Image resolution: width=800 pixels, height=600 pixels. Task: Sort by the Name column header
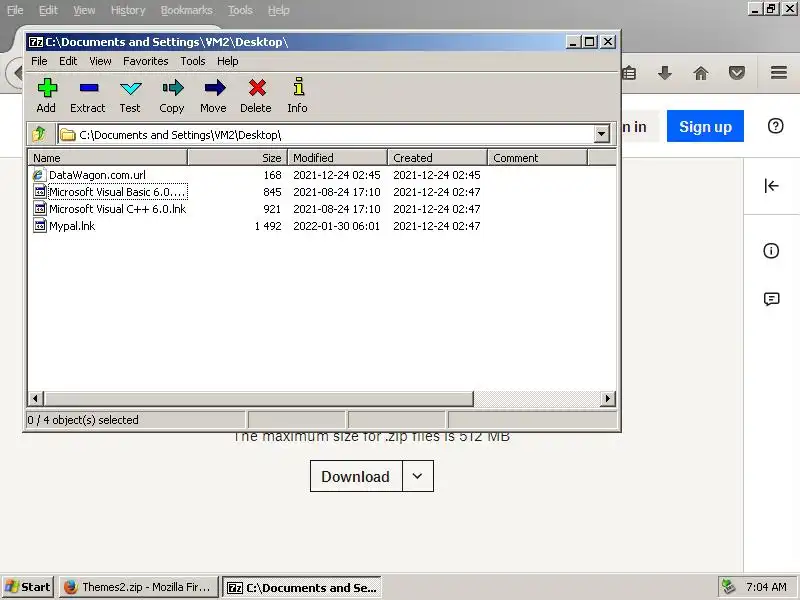click(108, 158)
